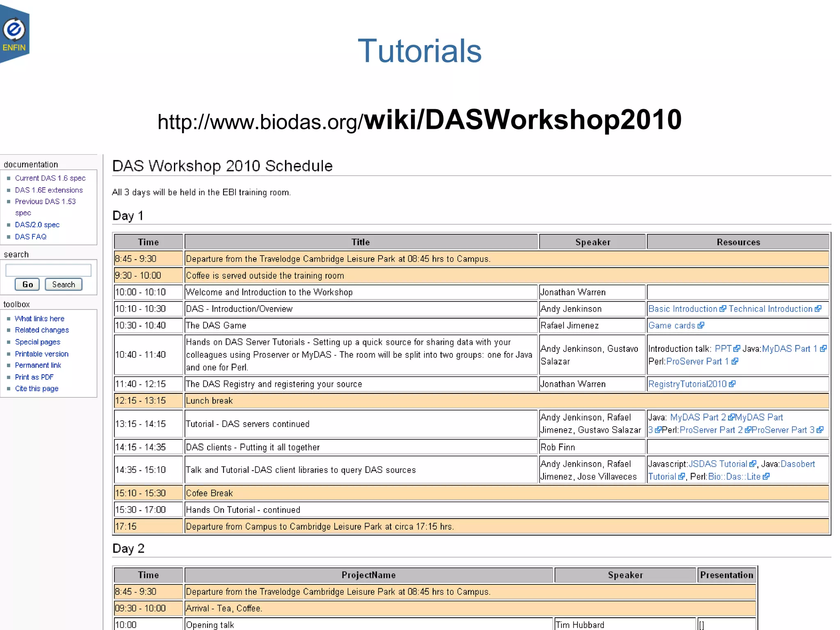Open the DAS FAQ sidebar link
This screenshot has height=630, width=840.
click(31, 237)
